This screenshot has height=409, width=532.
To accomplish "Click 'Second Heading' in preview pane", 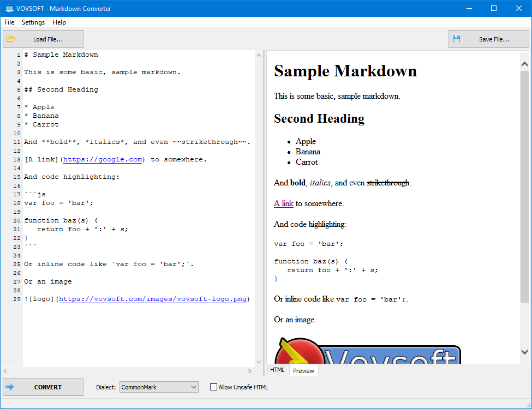I will pyautogui.click(x=319, y=119).
